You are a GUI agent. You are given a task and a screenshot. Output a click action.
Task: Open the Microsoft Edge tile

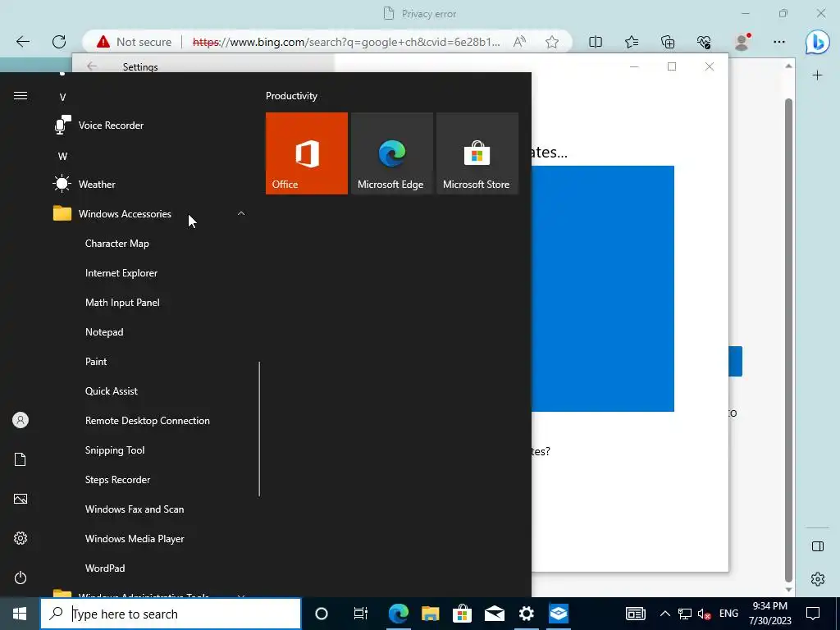pyautogui.click(x=391, y=153)
